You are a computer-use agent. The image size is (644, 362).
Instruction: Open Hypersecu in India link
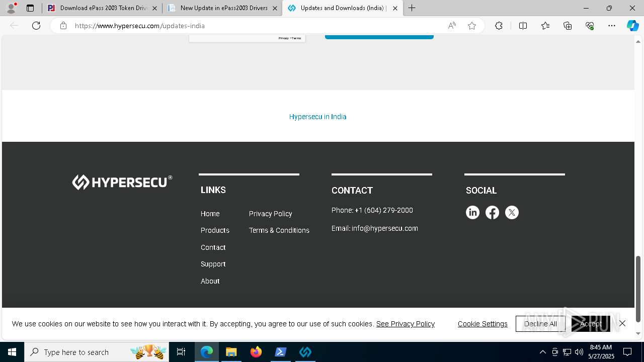[317, 117]
